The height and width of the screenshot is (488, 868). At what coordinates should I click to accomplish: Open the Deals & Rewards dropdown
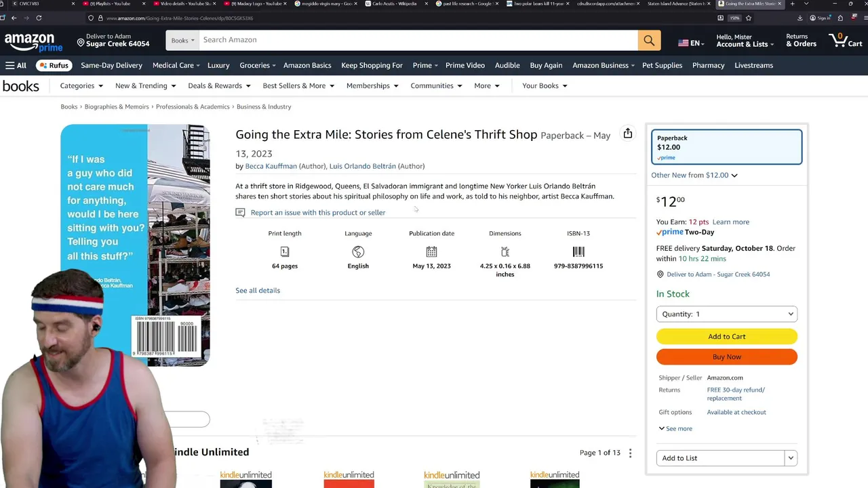point(219,86)
